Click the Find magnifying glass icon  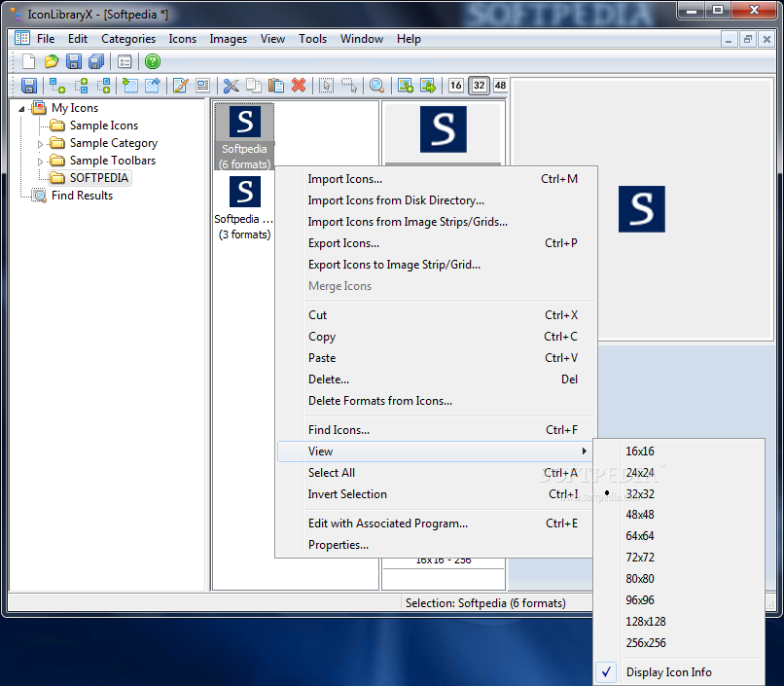tap(376, 86)
